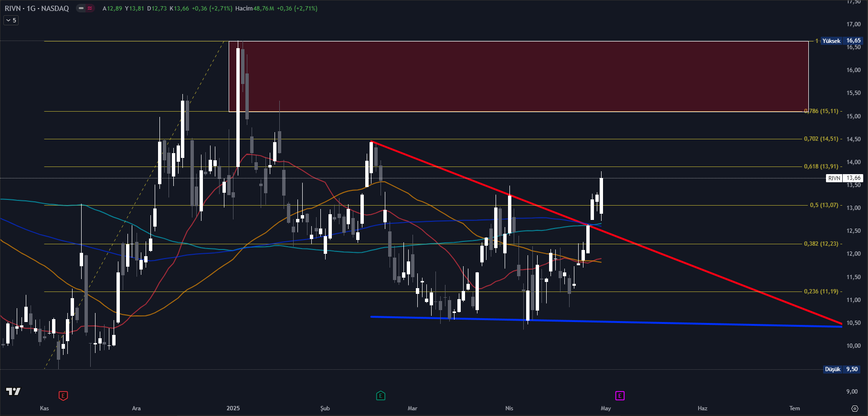Click the low price value D12,73
The image size is (868, 416).
[x=157, y=8]
